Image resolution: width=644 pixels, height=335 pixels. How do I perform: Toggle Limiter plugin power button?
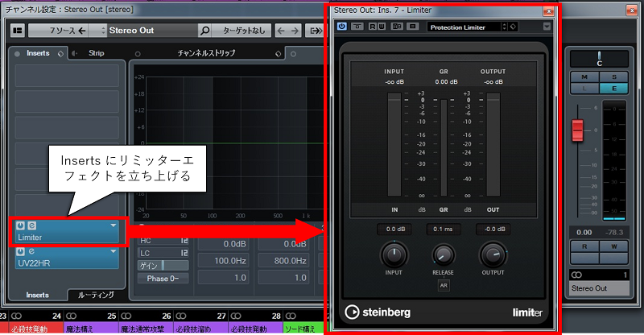click(341, 27)
